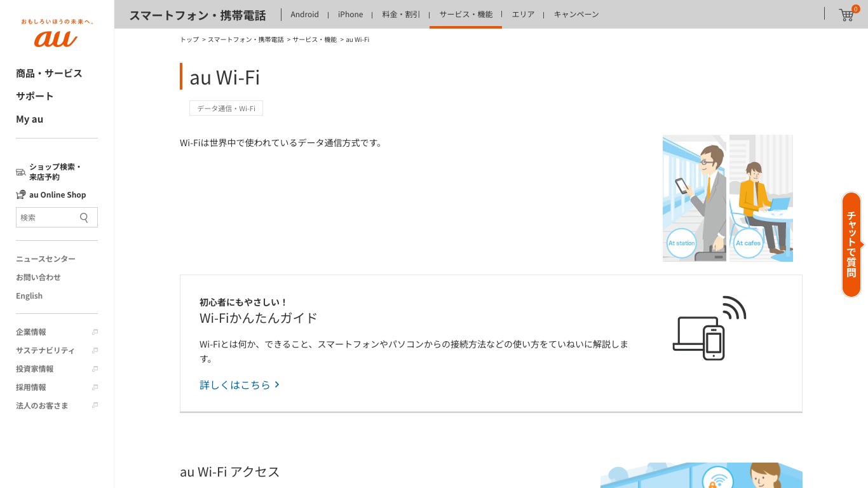Click the スマートフォン・携帯電話 heading link
868x488 pixels.
tap(198, 15)
